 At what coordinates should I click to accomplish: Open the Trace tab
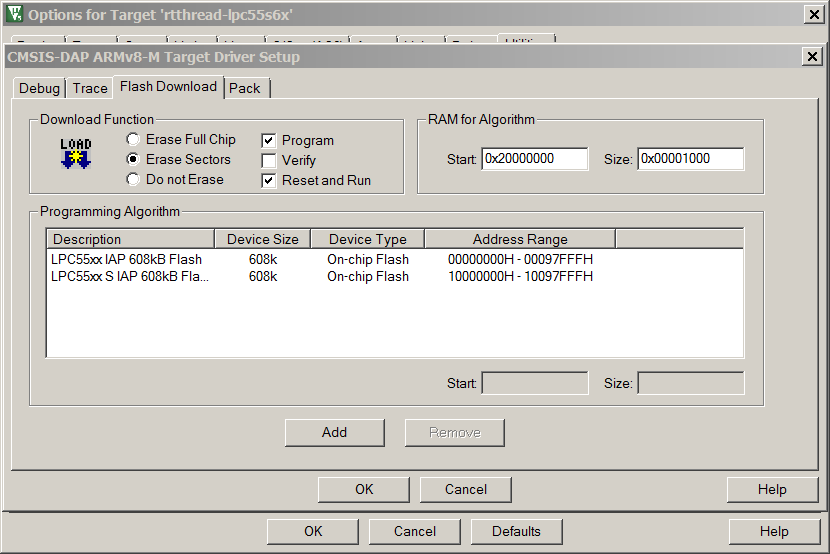pyautogui.click(x=90, y=88)
